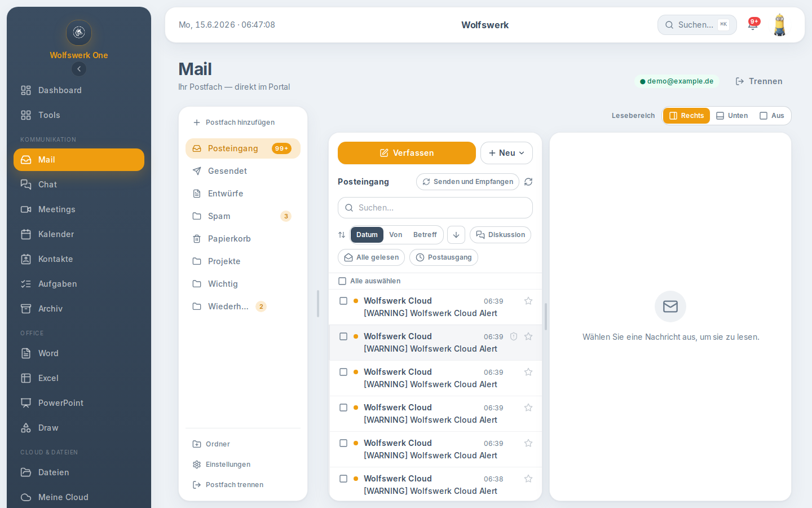Go to Meetings in the sidebar

[x=79, y=209]
